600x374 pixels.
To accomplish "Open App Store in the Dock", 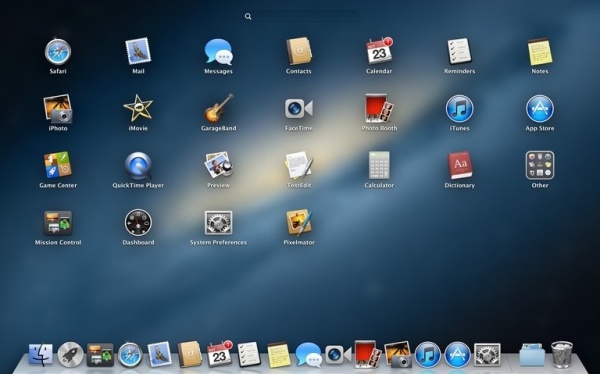I will pyautogui.click(x=457, y=355).
